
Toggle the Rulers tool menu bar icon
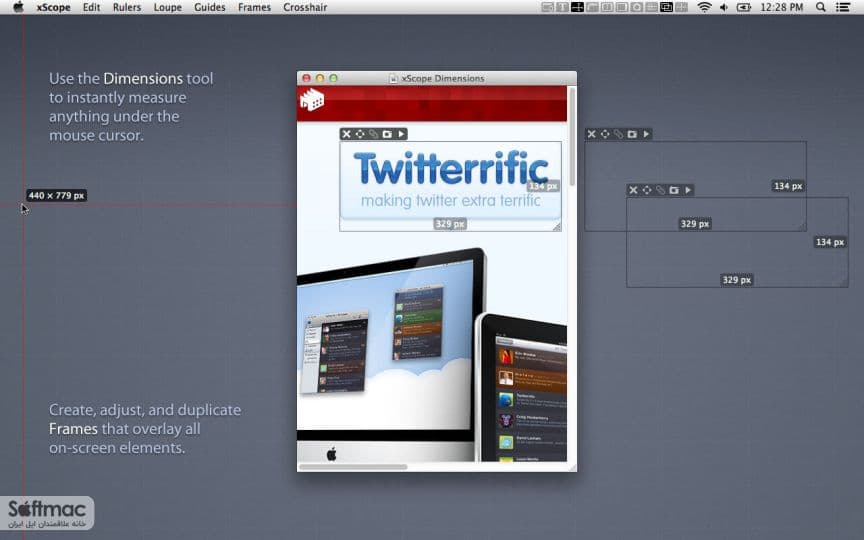click(592, 7)
